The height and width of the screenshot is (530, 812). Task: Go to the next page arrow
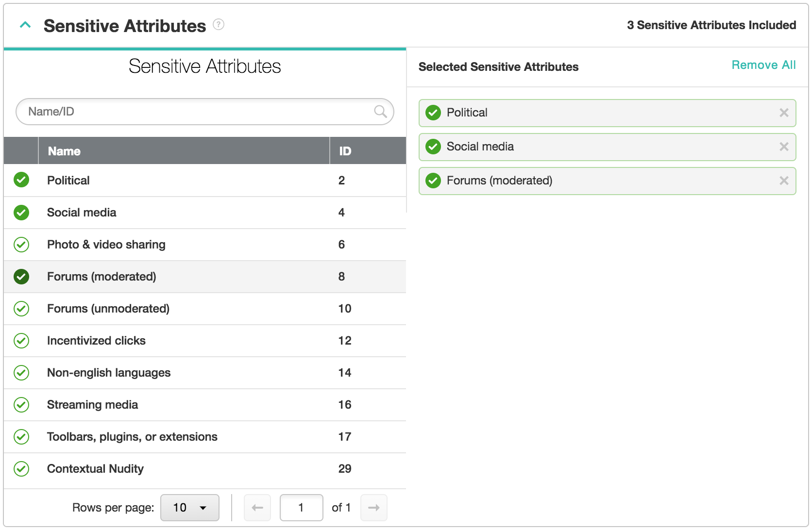pyautogui.click(x=373, y=508)
